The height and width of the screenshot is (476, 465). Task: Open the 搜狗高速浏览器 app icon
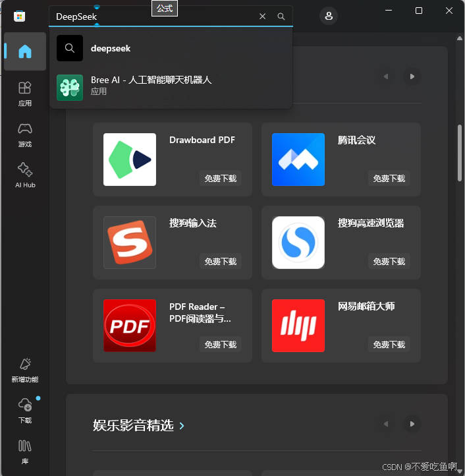[x=298, y=243]
